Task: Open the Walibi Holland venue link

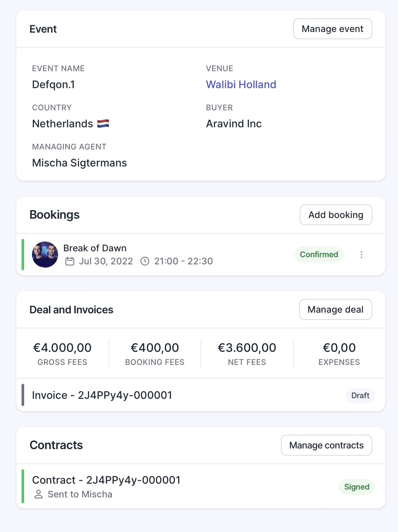Action: pyautogui.click(x=241, y=84)
